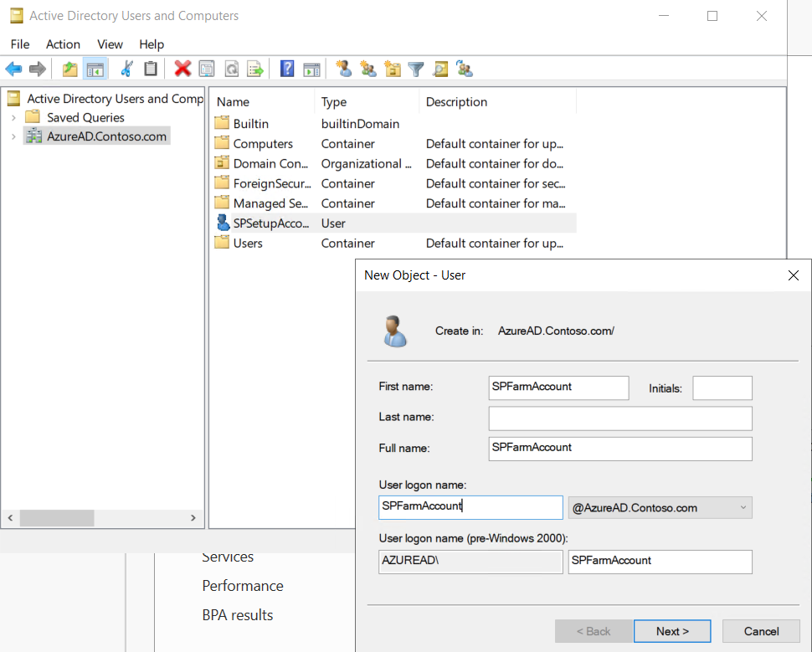Click the Cancel button in dialog

[761, 631]
